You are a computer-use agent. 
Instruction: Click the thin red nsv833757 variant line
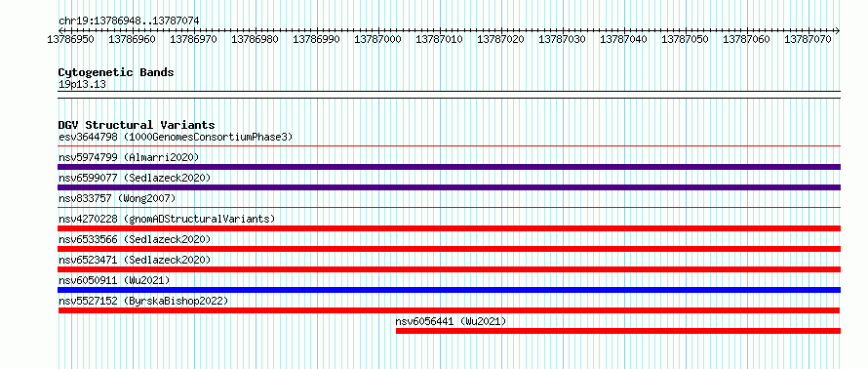pyautogui.click(x=449, y=207)
